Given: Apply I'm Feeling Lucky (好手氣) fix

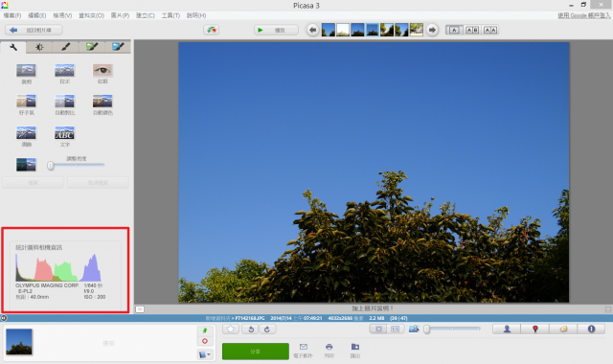Looking at the screenshot, I should click(26, 102).
